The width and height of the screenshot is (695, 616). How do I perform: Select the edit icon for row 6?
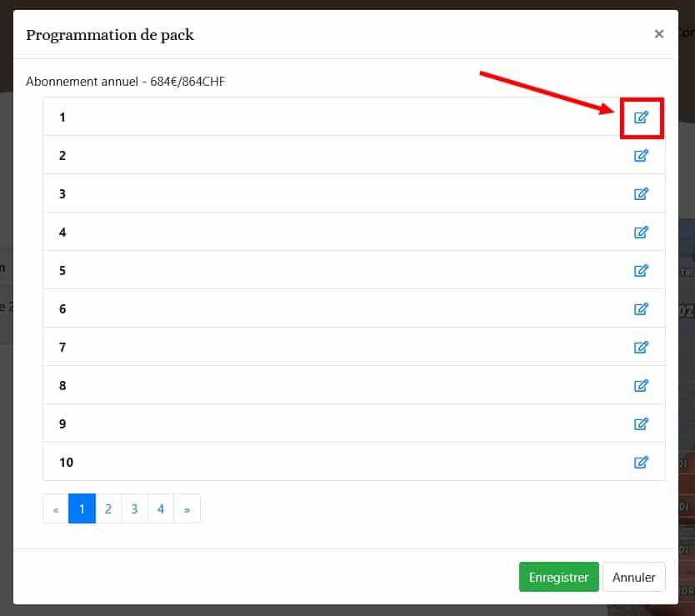tap(641, 309)
